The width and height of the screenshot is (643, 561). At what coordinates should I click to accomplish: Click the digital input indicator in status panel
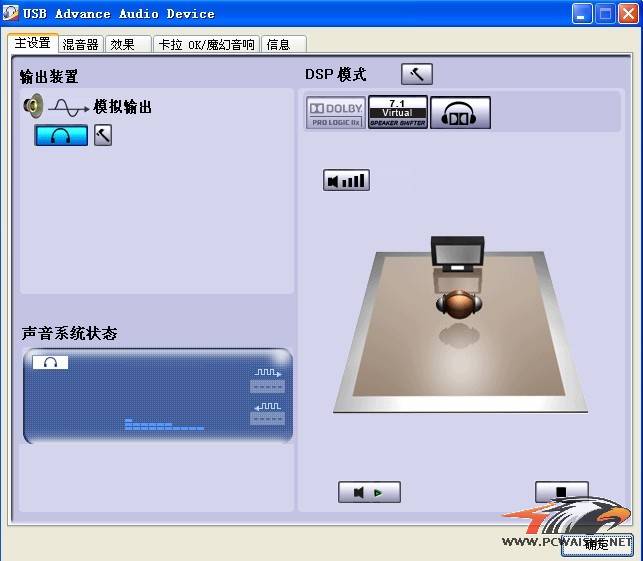pos(267,412)
